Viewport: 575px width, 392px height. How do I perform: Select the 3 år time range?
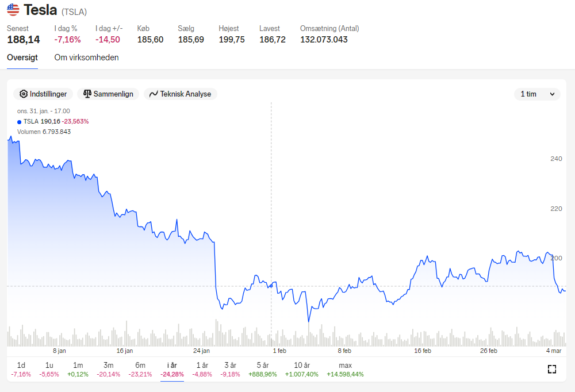pos(231,369)
